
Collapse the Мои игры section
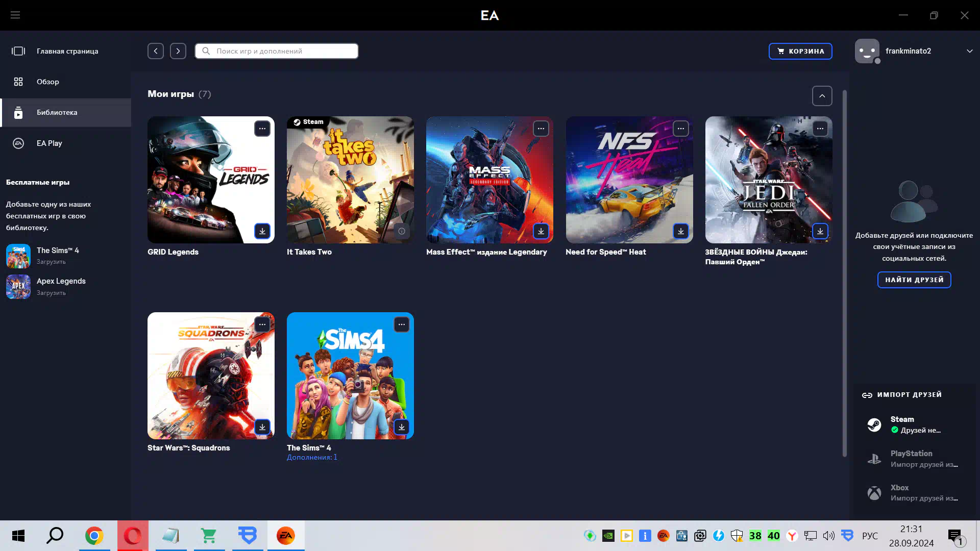click(822, 96)
